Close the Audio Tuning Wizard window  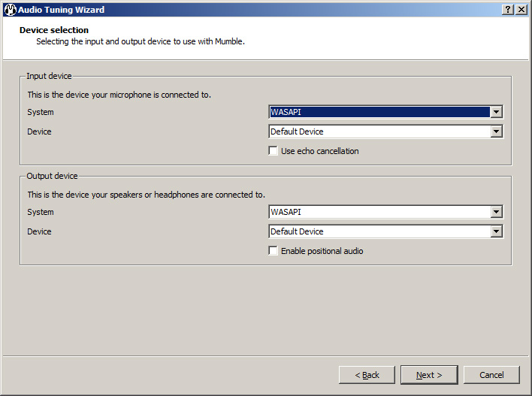click(521, 10)
